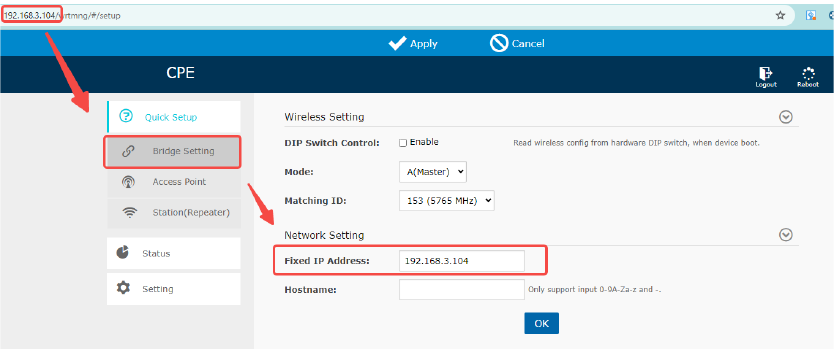Image resolution: width=835 pixels, height=363 pixels.
Task: Select Access Point in sidebar
Action: click(x=174, y=182)
